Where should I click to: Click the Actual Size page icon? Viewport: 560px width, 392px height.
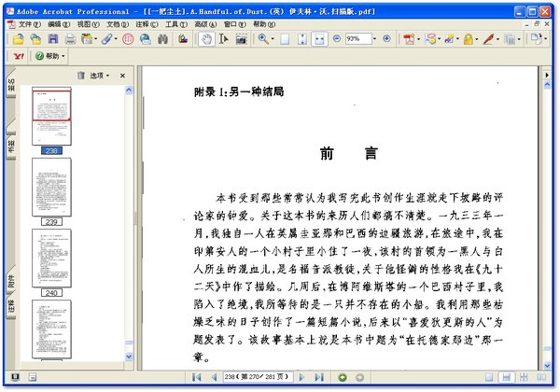[285, 39]
